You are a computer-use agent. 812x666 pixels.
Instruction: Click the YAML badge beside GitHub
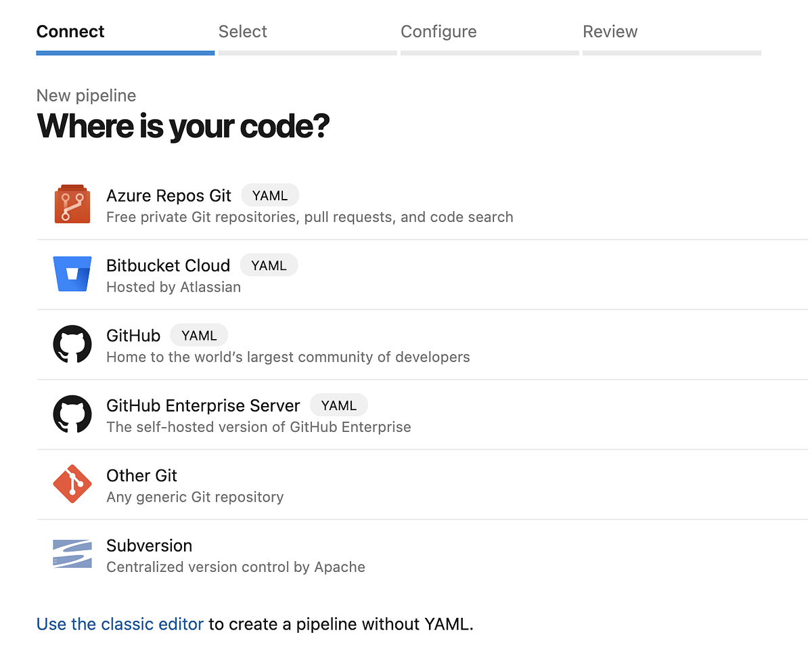[198, 335]
